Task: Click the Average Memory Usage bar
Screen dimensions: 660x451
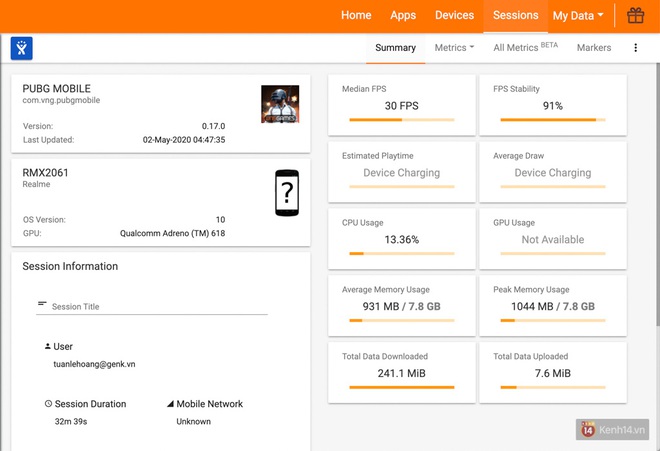Action: coord(402,320)
